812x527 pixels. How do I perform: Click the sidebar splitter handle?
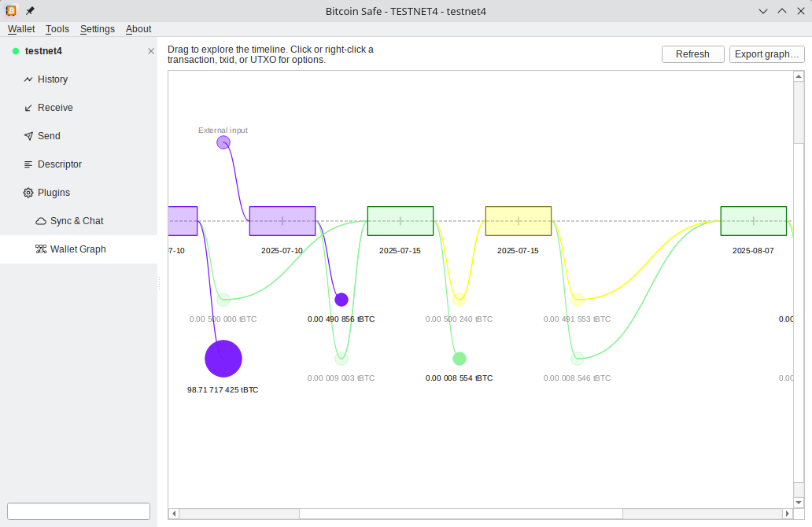159,283
